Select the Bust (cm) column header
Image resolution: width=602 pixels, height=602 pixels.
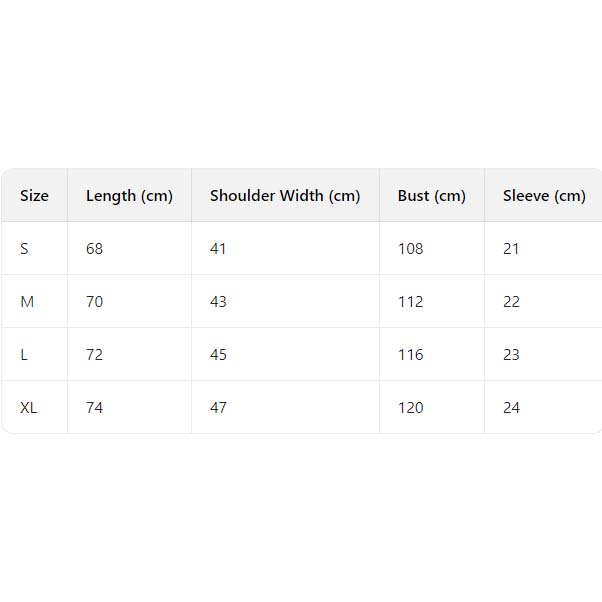[x=431, y=196]
